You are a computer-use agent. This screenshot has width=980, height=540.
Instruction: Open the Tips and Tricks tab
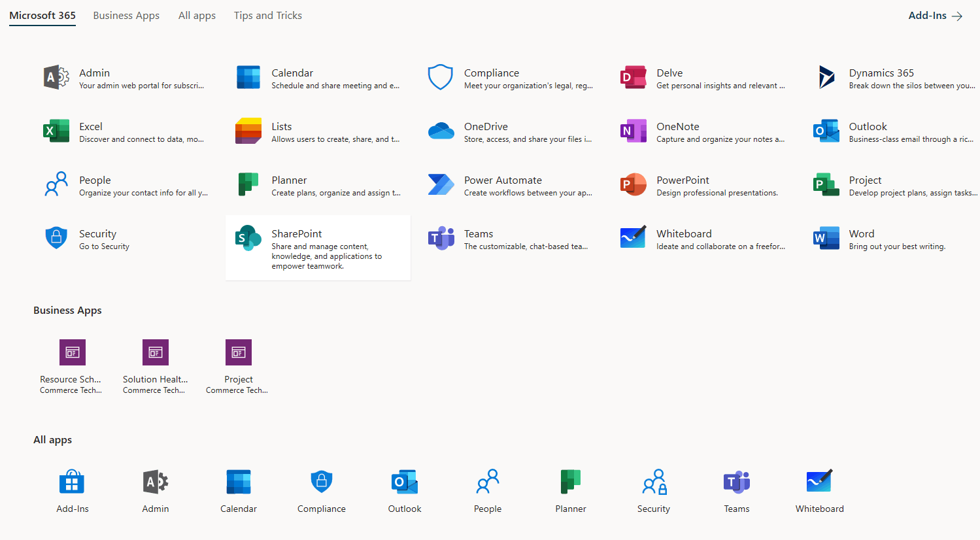coord(268,15)
